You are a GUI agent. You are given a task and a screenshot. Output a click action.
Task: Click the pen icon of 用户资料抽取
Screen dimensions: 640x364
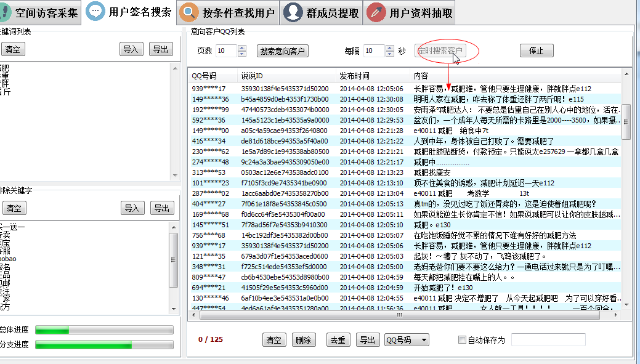[376, 12]
